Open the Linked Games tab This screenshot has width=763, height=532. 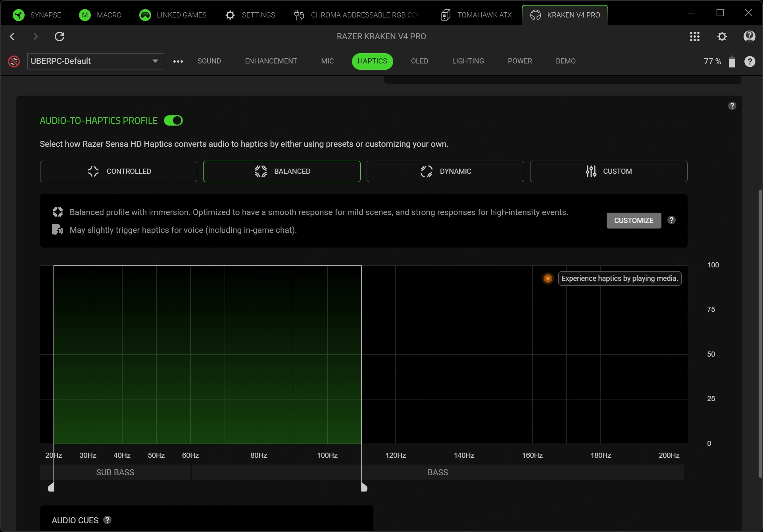tap(173, 15)
